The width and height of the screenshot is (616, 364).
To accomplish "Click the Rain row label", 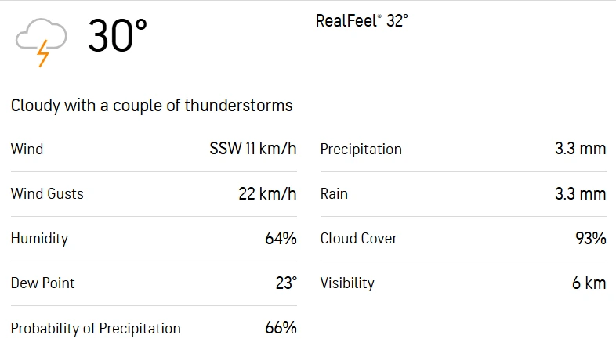I will click(334, 193).
